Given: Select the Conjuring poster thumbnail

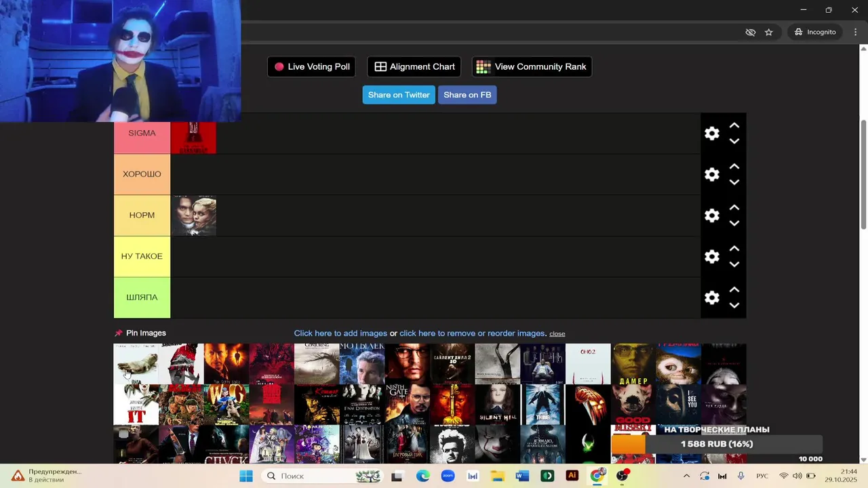Looking at the screenshot, I should click(317, 363).
